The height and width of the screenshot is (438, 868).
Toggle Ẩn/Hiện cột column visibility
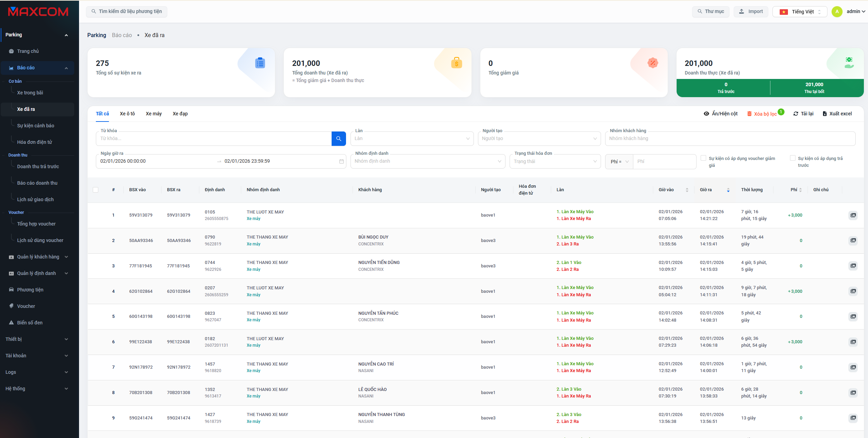point(721,114)
